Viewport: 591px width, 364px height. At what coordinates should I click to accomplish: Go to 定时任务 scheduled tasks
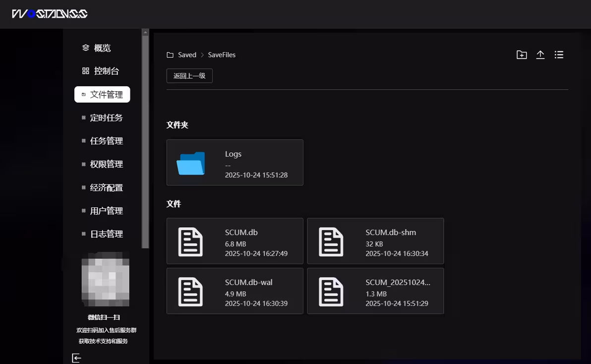coord(102,118)
